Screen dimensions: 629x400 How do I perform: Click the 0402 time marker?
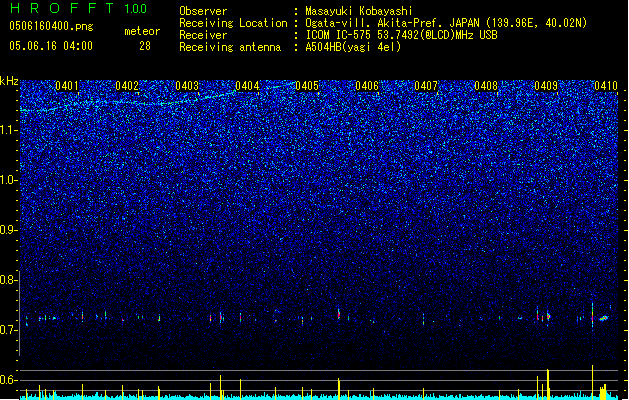(x=127, y=86)
